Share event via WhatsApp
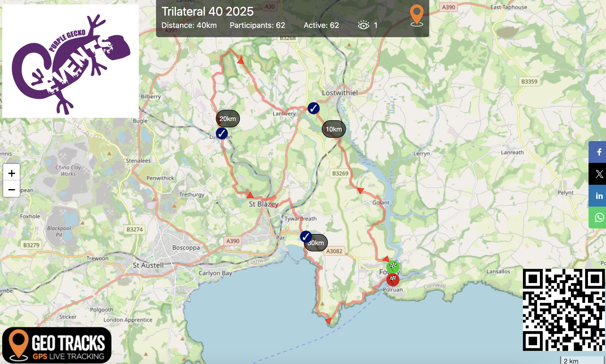Viewport: 606px width, 364px height. (x=599, y=218)
